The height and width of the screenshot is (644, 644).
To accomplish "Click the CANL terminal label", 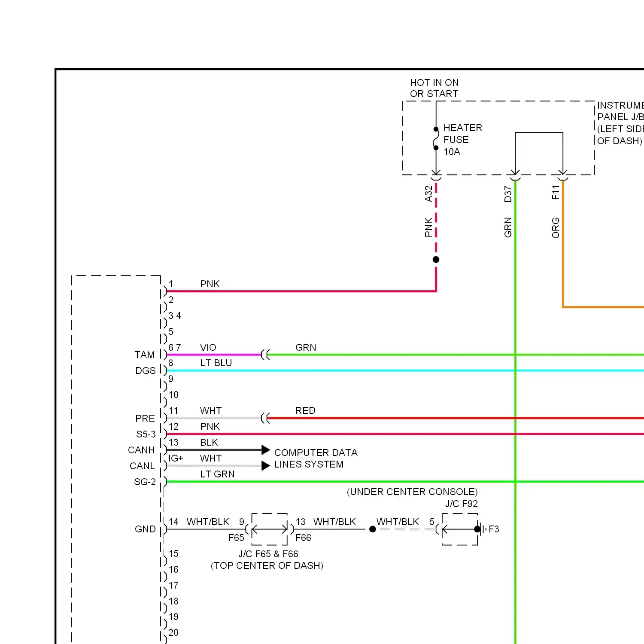I will coord(142,466).
